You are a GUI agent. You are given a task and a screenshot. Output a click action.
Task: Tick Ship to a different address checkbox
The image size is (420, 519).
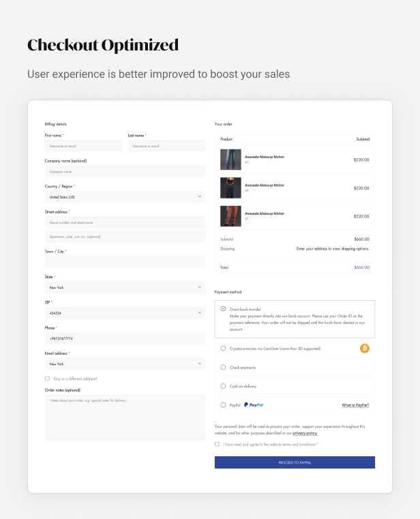coord(47,379)
